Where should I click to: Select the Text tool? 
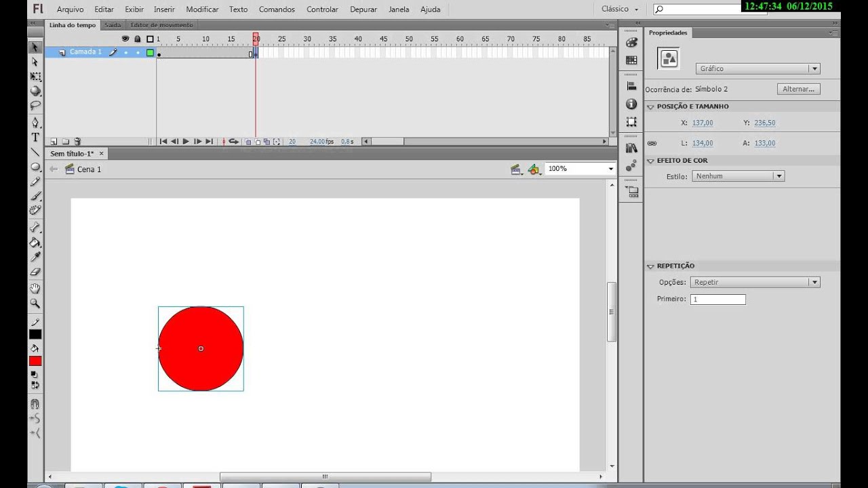coord(35,137)
